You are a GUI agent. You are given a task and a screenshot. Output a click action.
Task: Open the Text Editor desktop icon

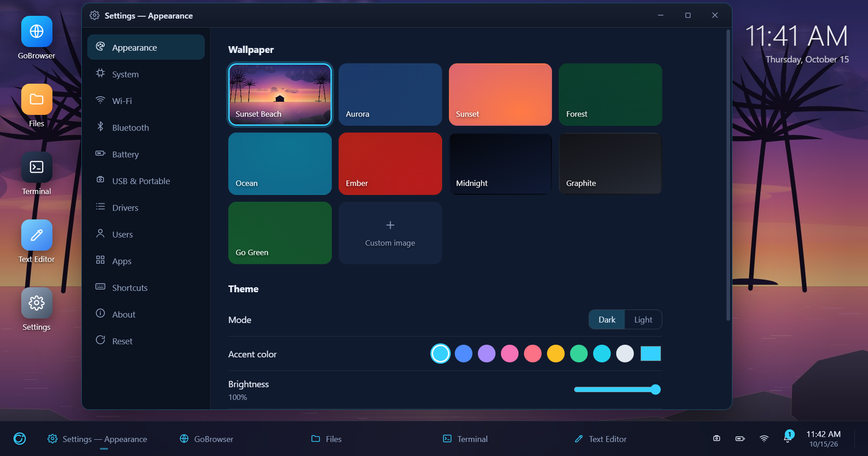click(37, 235)
